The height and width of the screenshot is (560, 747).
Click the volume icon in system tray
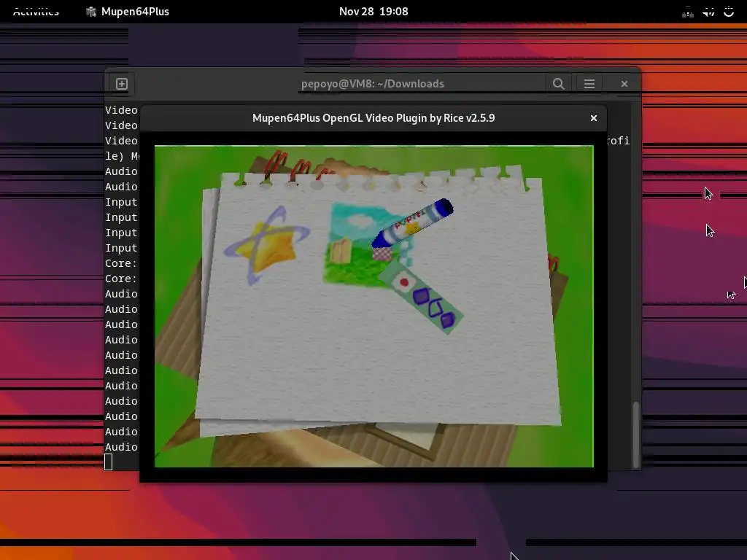tap(708, 12)
